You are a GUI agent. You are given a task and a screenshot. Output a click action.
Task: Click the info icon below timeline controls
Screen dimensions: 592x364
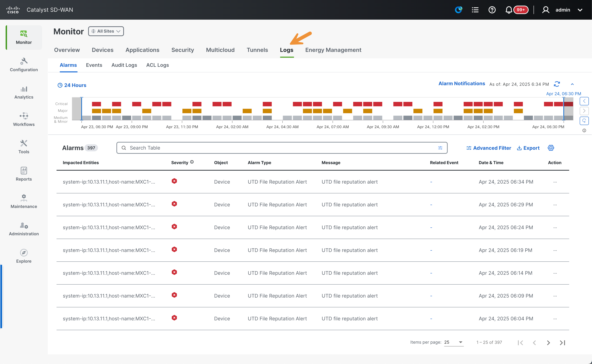pos(584,130)
